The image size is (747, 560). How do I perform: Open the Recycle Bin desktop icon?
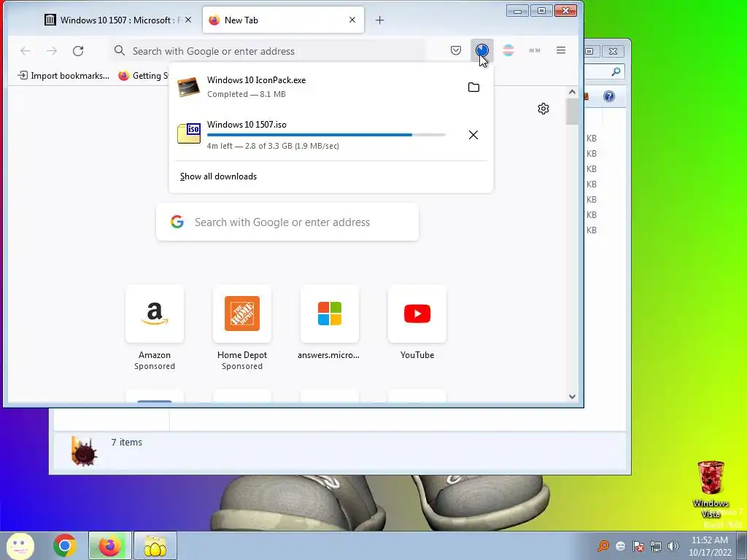tap(711, 489)
